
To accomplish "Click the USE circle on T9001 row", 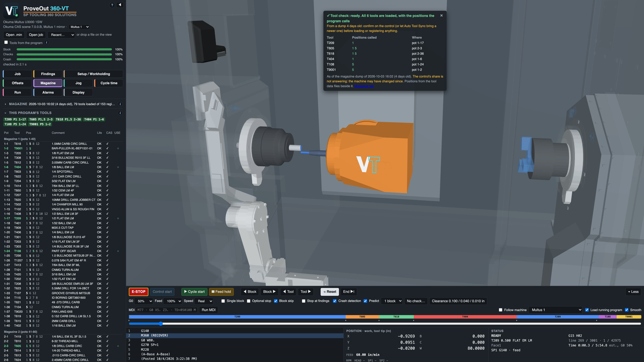I will click(x=118, y=148).
